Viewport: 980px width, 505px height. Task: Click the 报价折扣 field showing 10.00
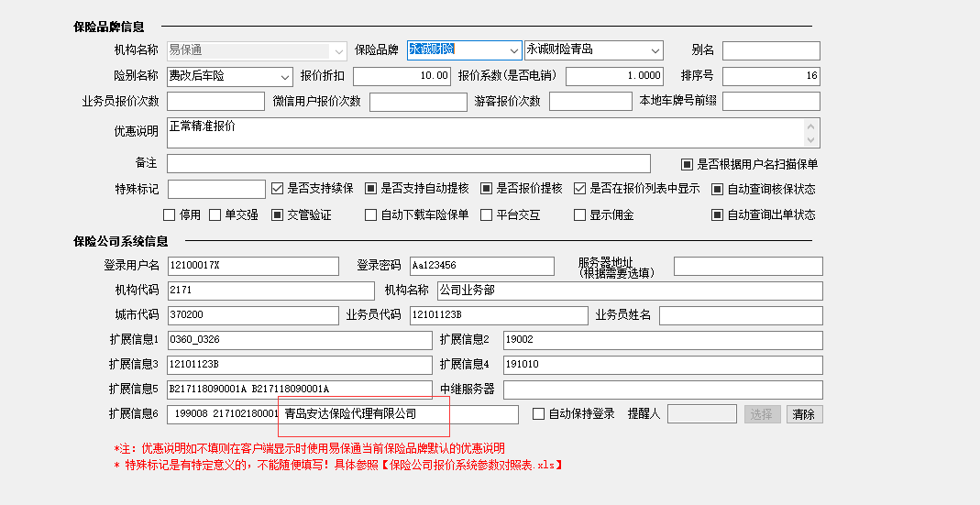coord(402,76)
